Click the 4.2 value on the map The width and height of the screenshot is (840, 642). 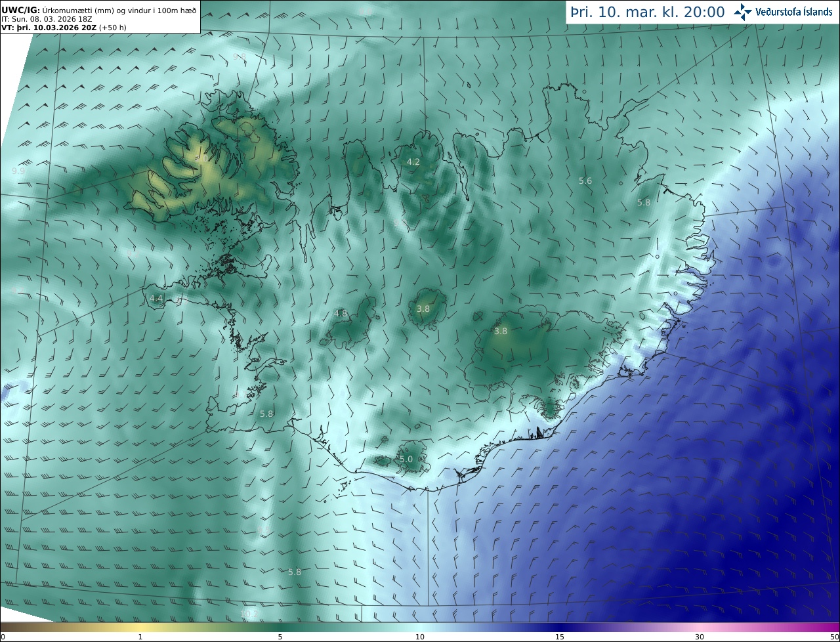click(x=413, y=161)
